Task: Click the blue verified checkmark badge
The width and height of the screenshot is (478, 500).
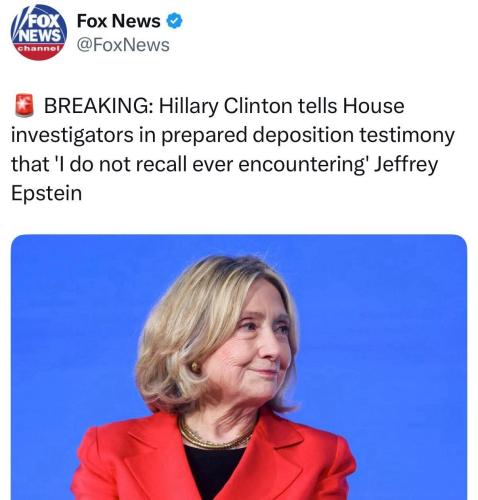Action: pyautogui.click(x=174, y=21)
